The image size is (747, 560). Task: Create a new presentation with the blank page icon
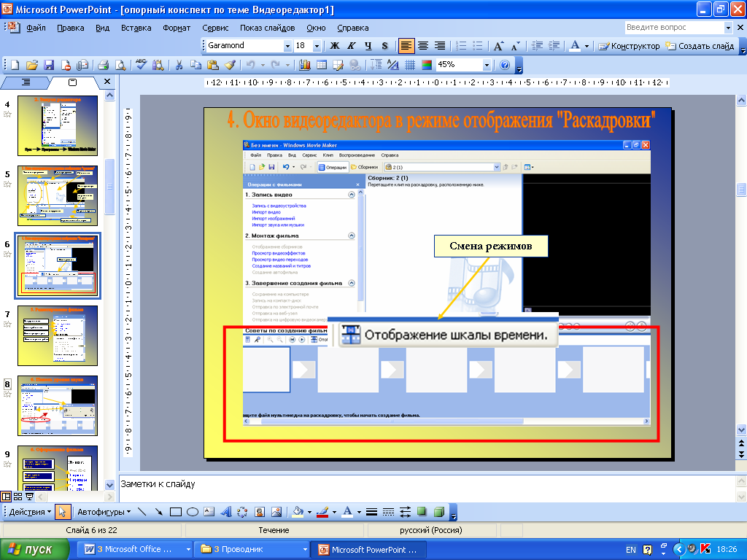(15, 65)
